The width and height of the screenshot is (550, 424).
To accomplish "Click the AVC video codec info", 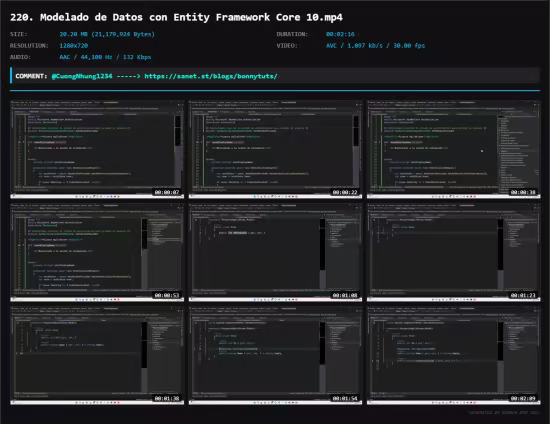I will pyautogui.click(x=375, y=46).
